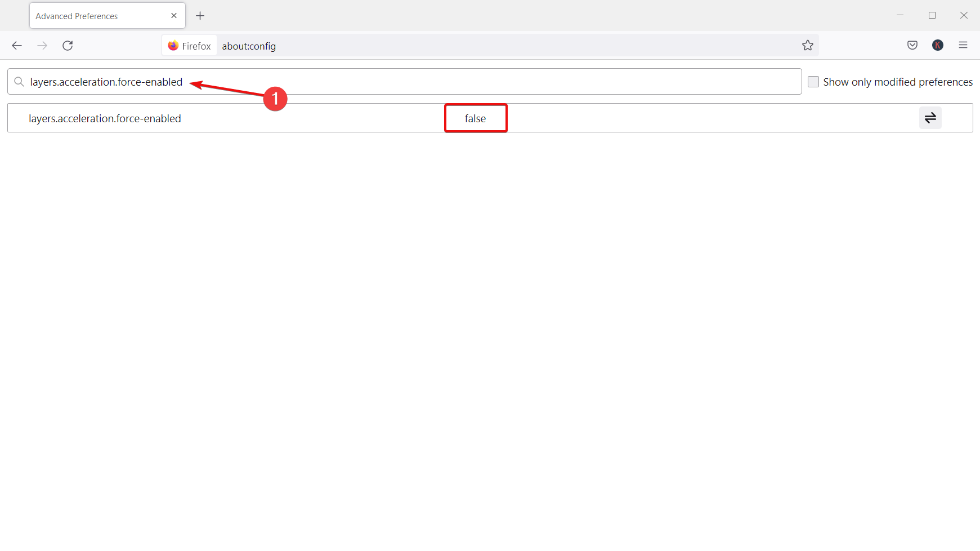
Task: Click the Firefox identity badge in address bar
Action: tap(190, 46)
